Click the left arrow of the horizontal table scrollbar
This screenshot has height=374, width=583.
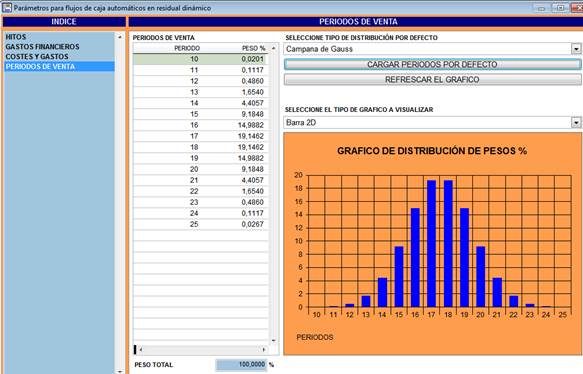141,349
